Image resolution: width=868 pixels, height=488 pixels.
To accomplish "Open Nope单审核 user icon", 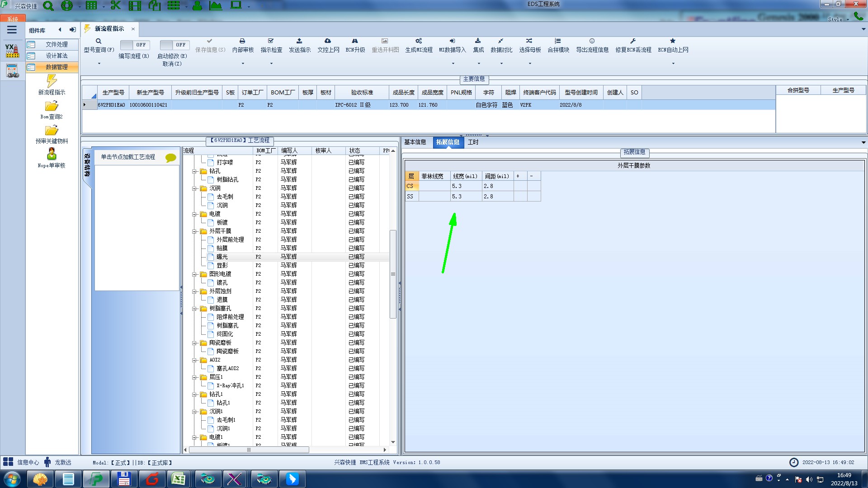I will tap(52, 154).
